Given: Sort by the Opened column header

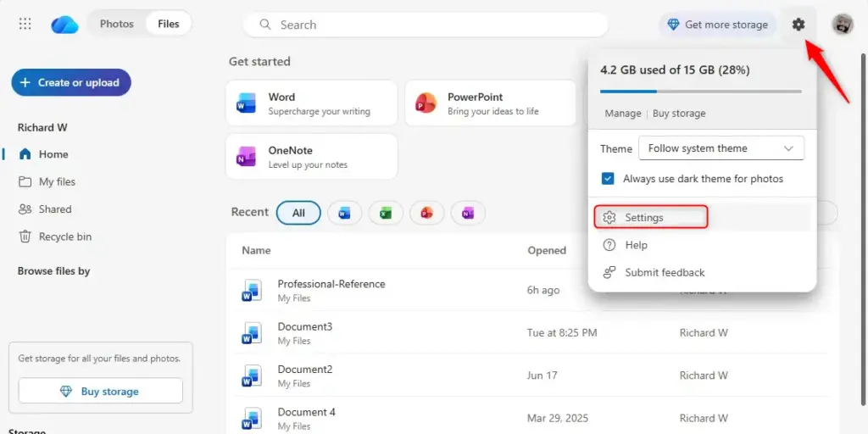Looking at the screenshot, I should click(x=547, y=250).
